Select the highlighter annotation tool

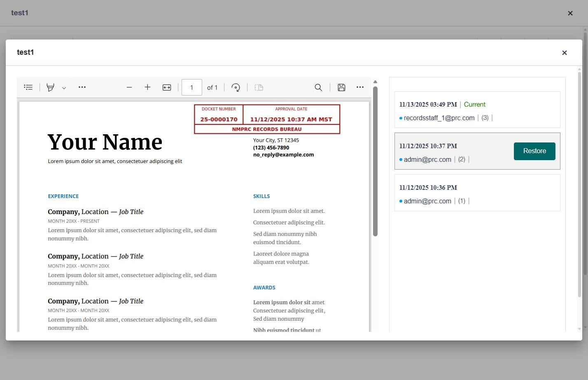coord(50,87)
